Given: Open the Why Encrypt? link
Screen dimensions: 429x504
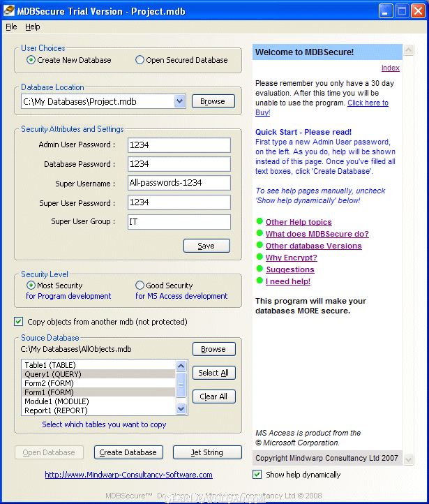Looking at the screenshot, I should point(292,258).
